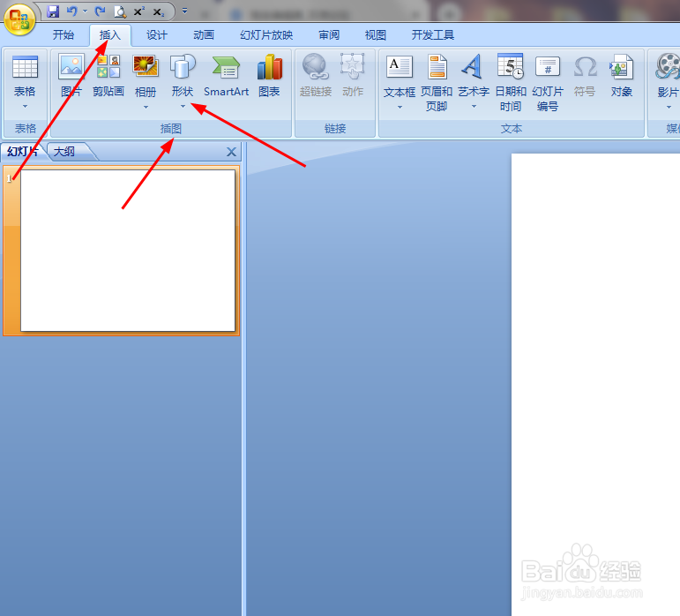Apply subscript from quick access toolbar
Image resolution: width=680 pixels, height=616 pixels.
pyautogui.click(x=159, y=12)
